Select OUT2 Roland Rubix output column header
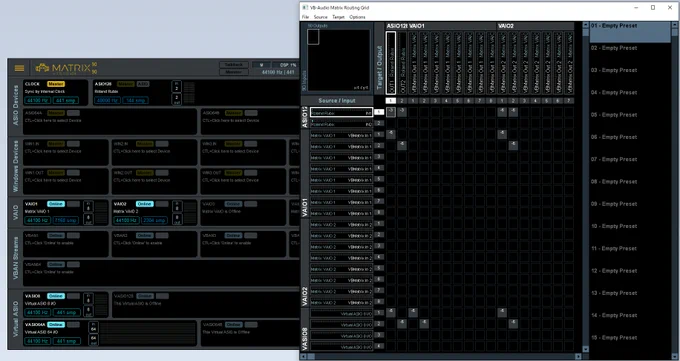Viewport: 680px width, 361px height. click(402, 63)
